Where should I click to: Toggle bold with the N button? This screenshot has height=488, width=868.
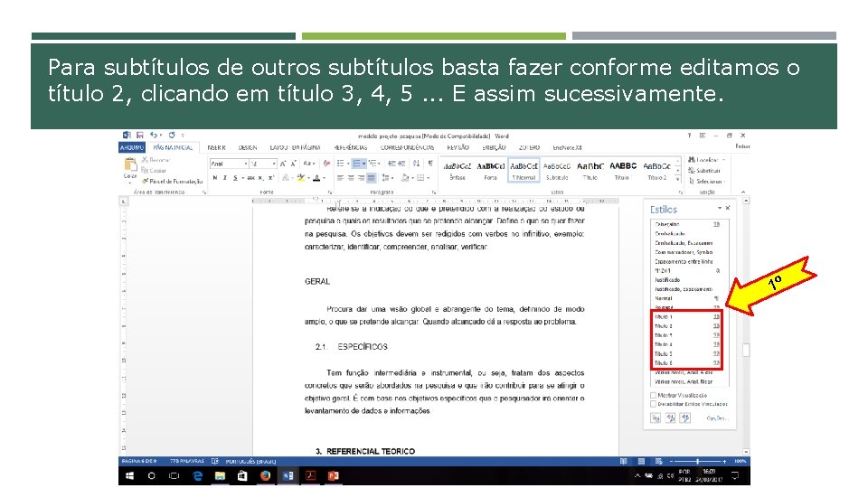point(215,178)
